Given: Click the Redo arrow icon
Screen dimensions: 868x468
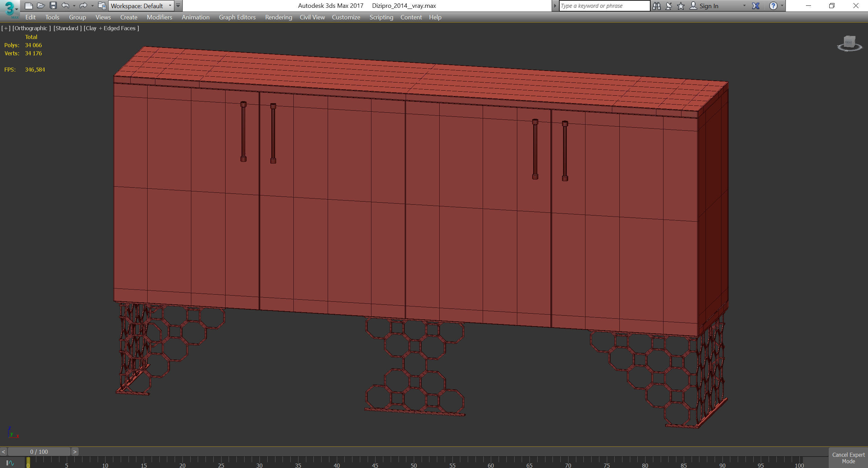Looking at the screenshot, I should click(83, 6).
